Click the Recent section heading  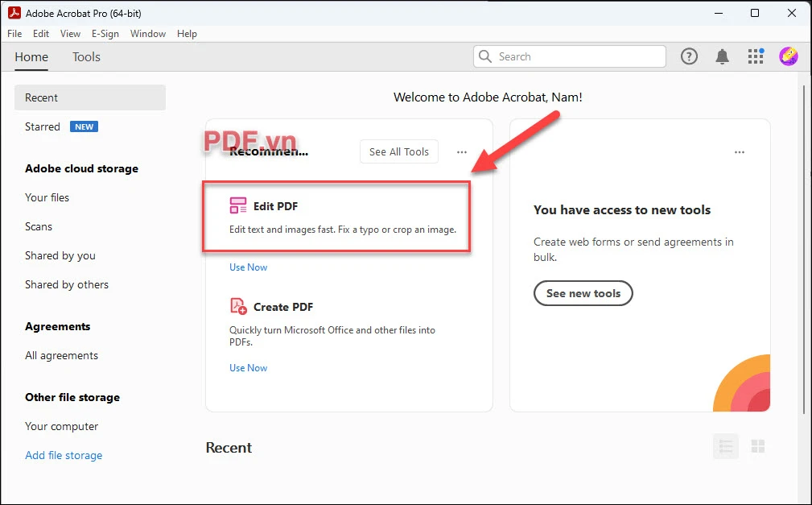click(x=229, y=448)
